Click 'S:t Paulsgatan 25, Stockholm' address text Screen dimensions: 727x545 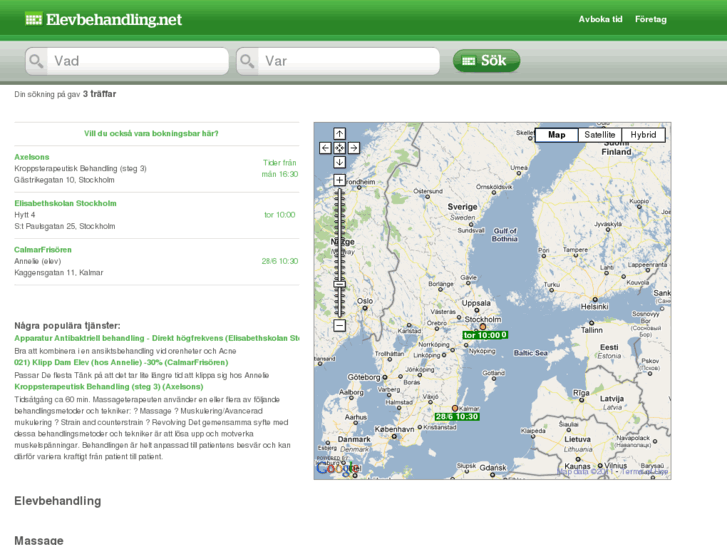tap(64, 226)
